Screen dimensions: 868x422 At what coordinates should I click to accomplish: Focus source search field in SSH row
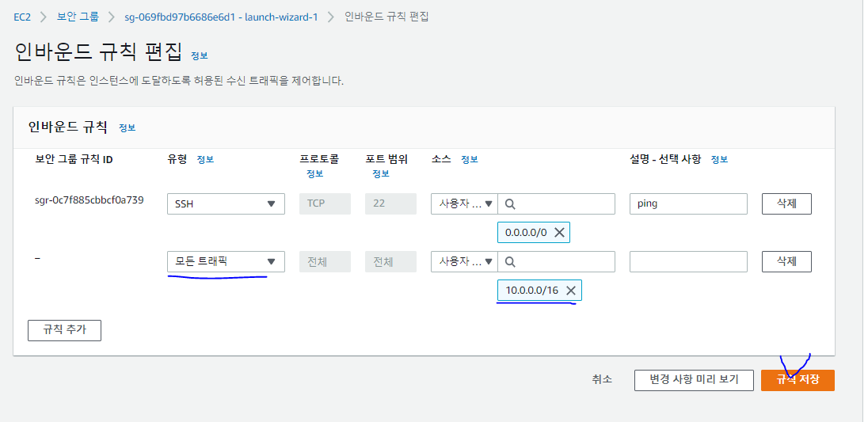[556, 204]
